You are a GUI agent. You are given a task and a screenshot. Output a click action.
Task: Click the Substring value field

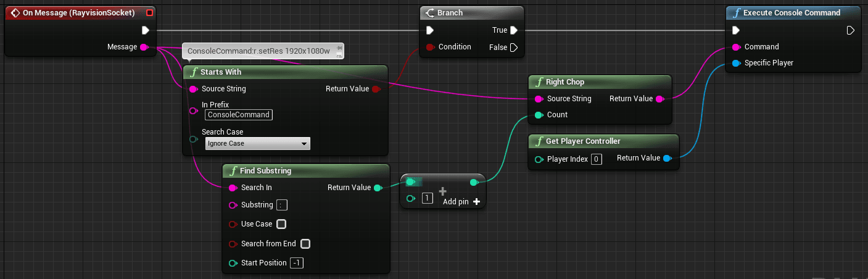click(282, 206)
